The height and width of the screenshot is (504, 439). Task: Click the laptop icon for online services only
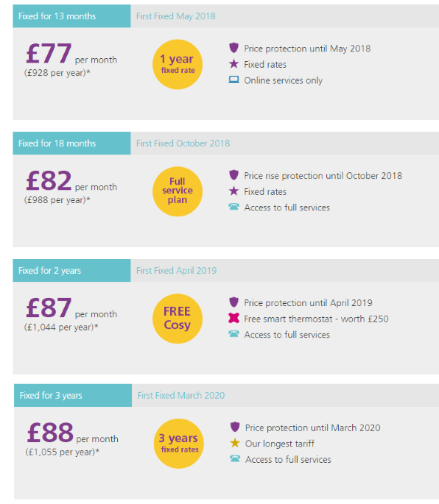coord(233,79)
